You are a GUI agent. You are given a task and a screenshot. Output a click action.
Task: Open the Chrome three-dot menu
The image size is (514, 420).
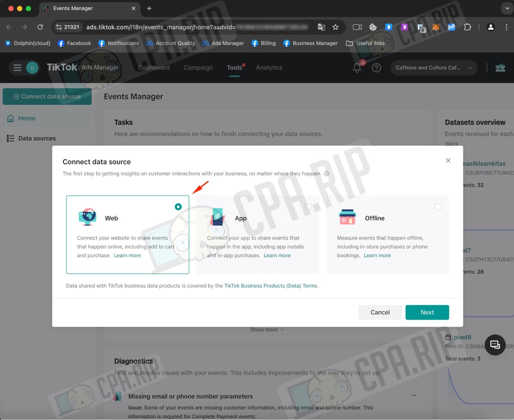[x=506, y=27]
